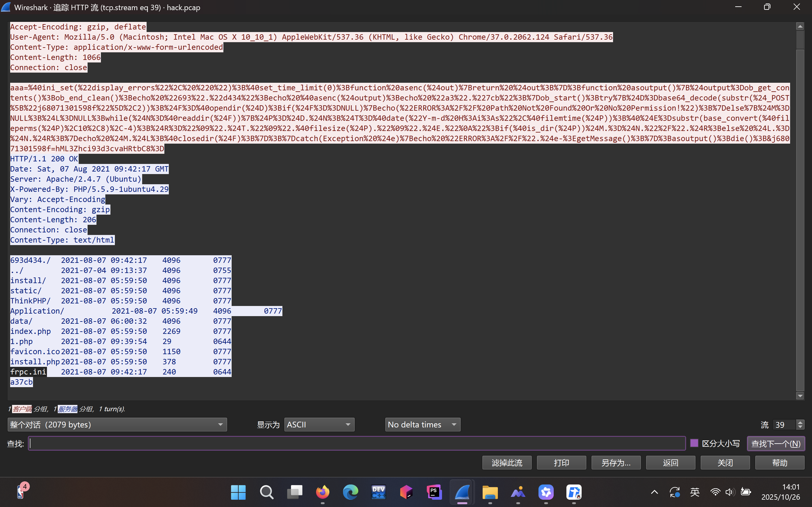Click the Application/ directory entry

pos(37,311)
